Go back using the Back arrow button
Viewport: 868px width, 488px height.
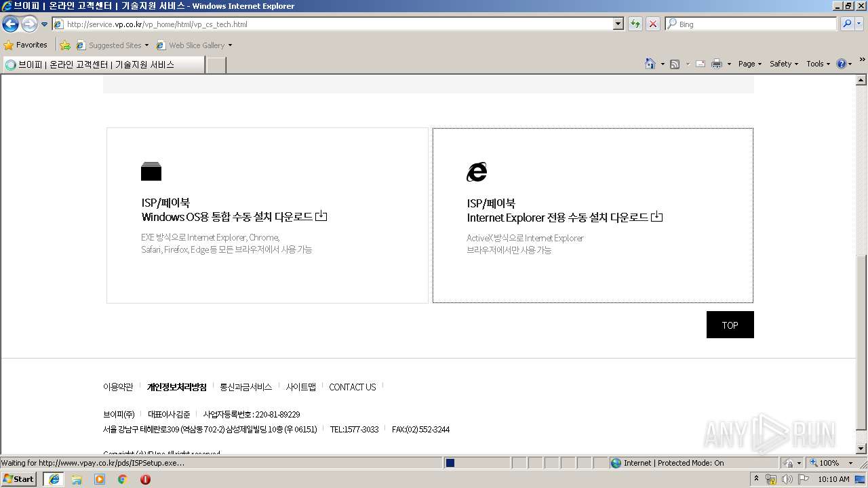click(10, 24)
